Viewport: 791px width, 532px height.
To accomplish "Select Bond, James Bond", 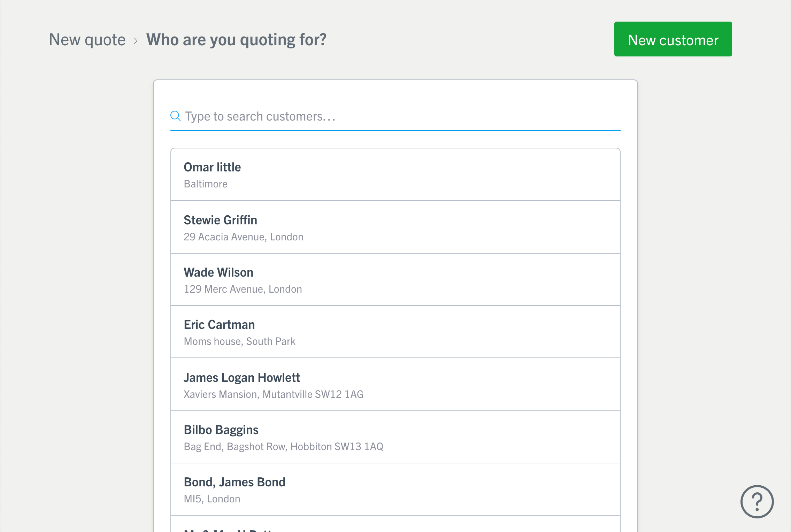I will [x=395, y=489].
